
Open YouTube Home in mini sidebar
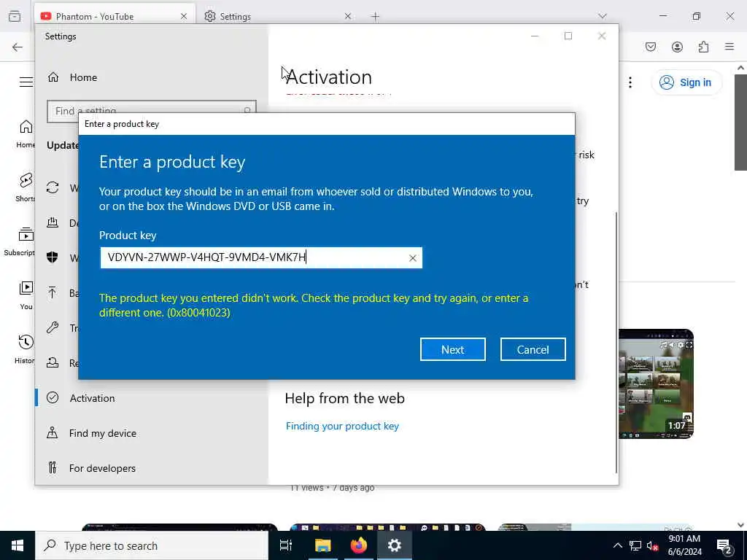click(25, 134)
